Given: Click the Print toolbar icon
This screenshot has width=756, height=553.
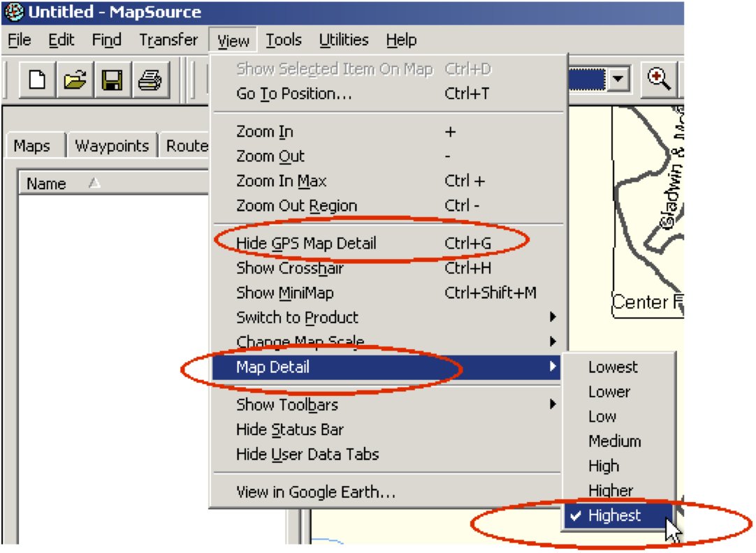Looking at the screenshot, I should point(150,80).
